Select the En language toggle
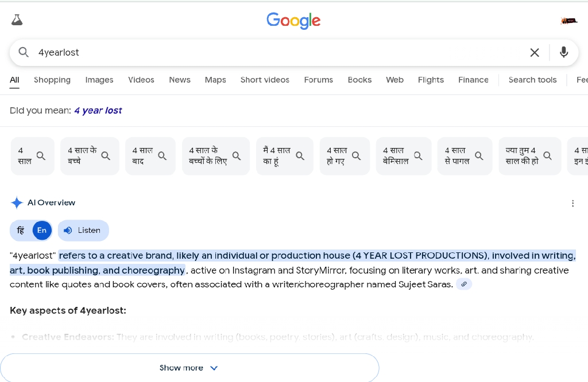The width and height of the screenshot is (588, 382). click(42, 231)
